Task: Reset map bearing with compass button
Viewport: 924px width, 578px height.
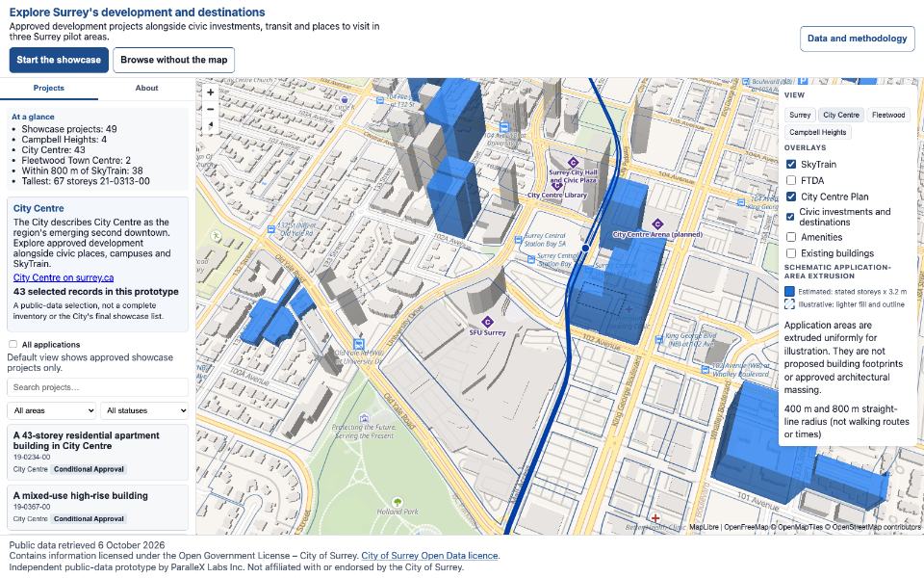Action: click(211, 125)
